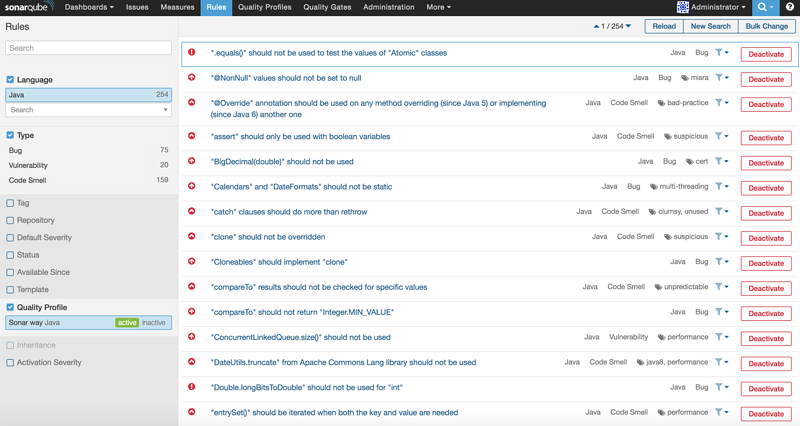Image resolution: width=800 pixels, height=426 pixels.
Task: Enable the Tag facet checkbox
Action: click(10, 203)
